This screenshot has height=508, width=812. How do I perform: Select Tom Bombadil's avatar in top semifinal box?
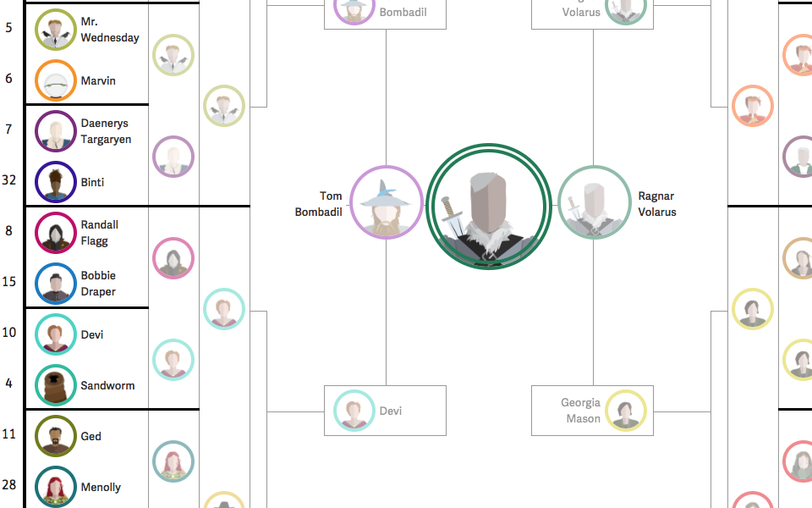point(354,10)
